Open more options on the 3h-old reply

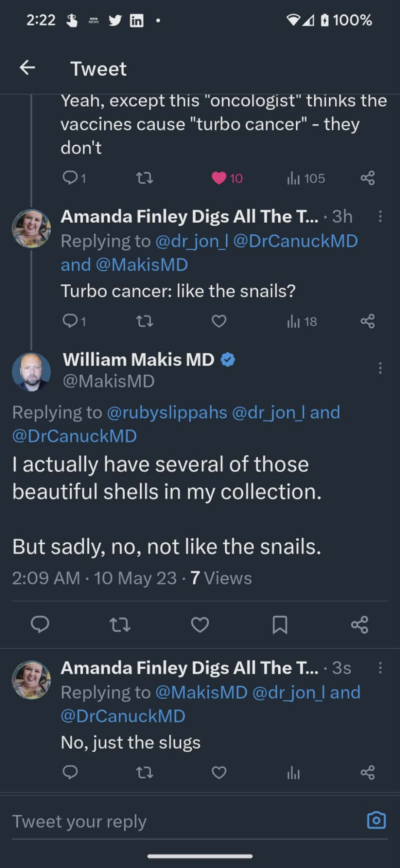tap(380, 217)
